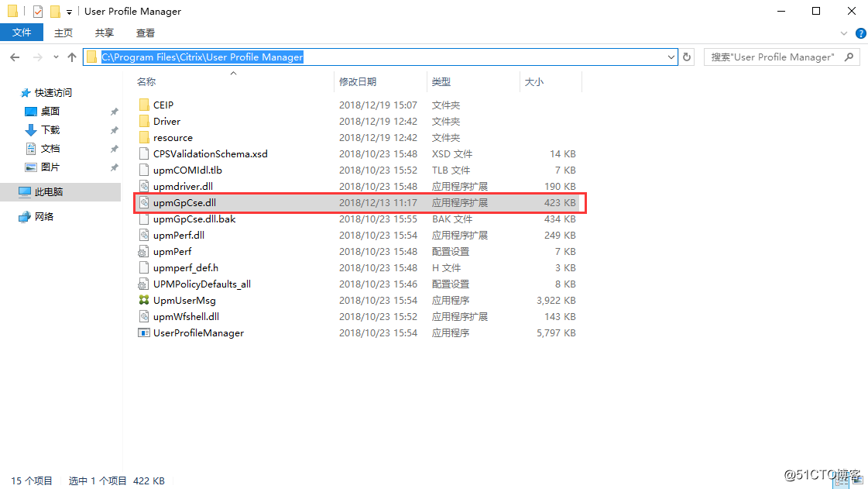Select the CPSValidationSchema.xsd file icon
This screenshot has height=489, width=868.
(144, 153)
